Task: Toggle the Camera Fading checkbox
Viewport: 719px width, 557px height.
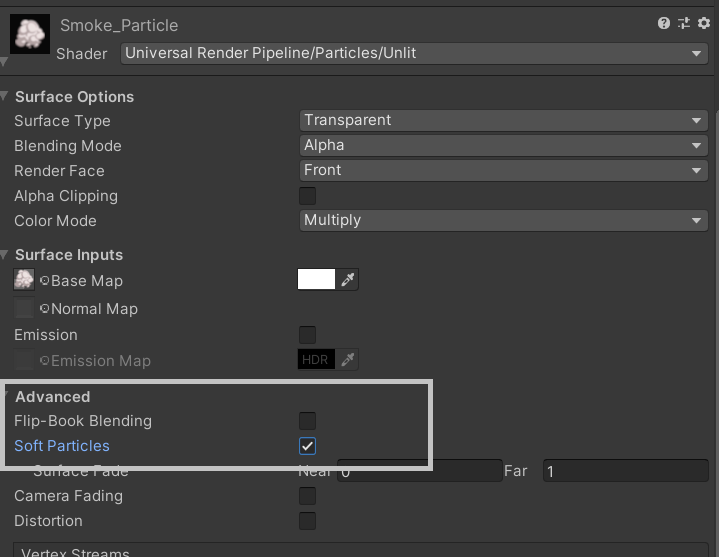Action: (x=308, y=496)
